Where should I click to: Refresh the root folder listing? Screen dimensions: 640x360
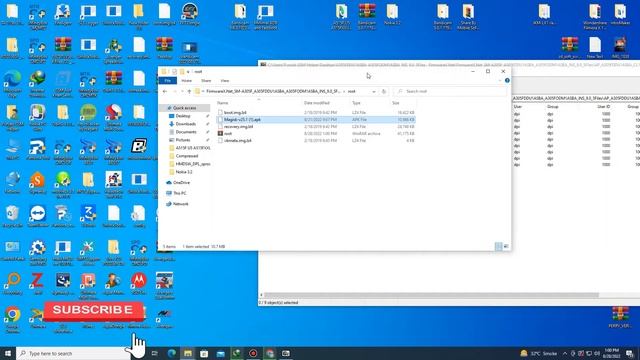[384, 91]
